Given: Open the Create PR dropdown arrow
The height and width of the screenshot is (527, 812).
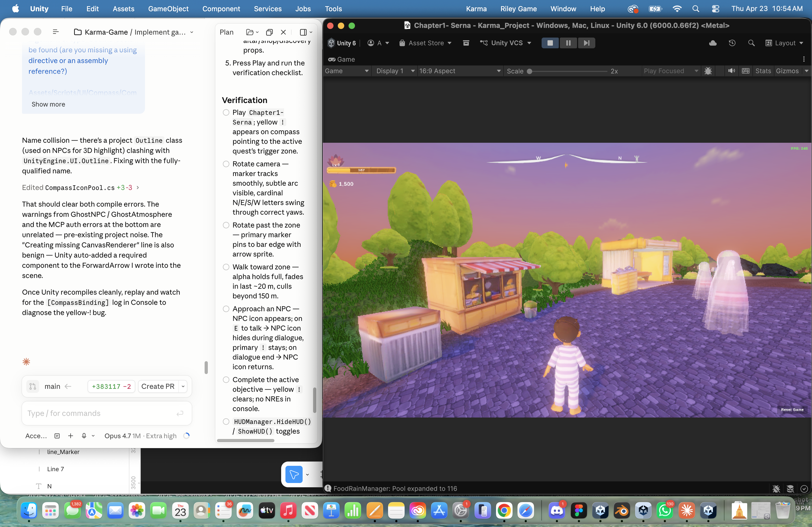Looking at the screenshot, I should pyautogui.click(x=183, y=386).
